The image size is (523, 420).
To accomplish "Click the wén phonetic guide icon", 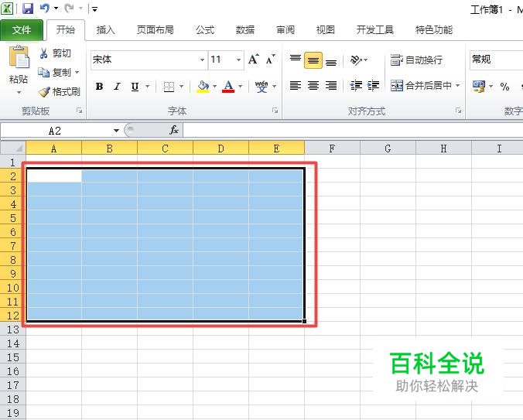I will (261, 87).
